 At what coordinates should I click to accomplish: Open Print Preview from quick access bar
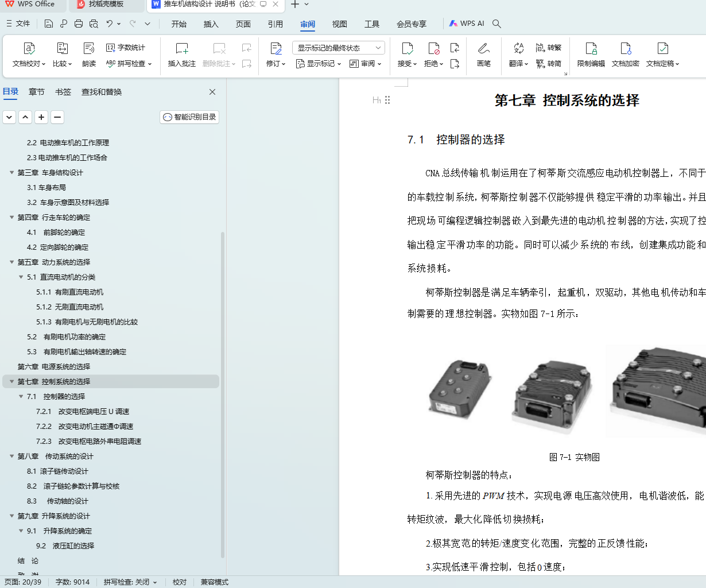(94, 24)
